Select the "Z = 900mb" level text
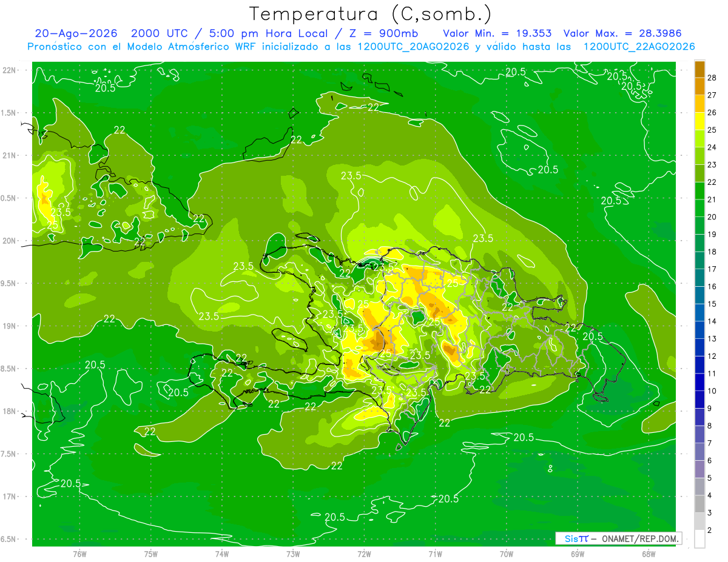Screen dimensions: 728x562 tap(383, 33)
